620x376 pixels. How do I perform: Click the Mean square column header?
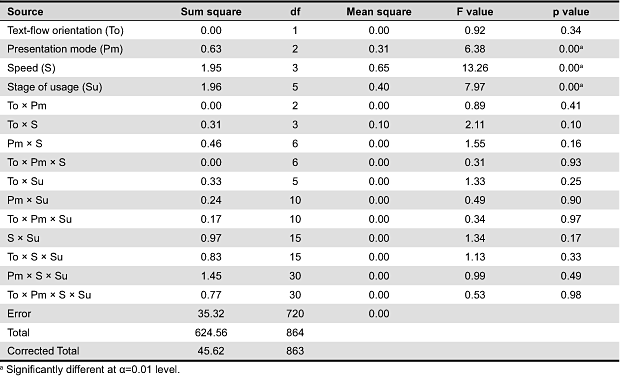click(379, 11)
